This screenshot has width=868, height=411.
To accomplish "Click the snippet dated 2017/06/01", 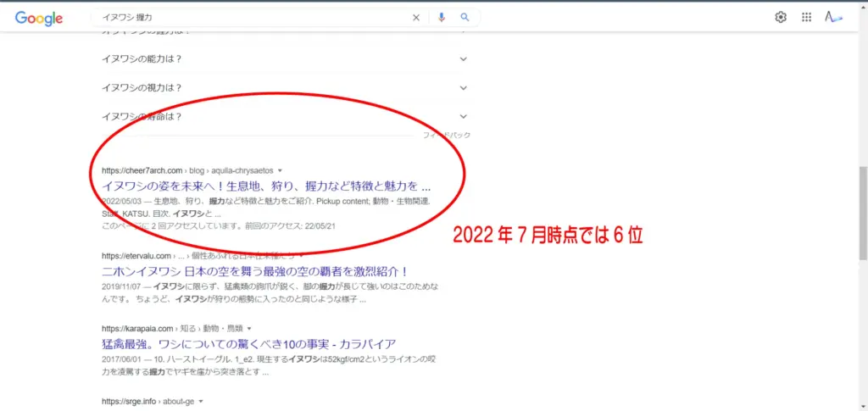I will click(269, 365).
